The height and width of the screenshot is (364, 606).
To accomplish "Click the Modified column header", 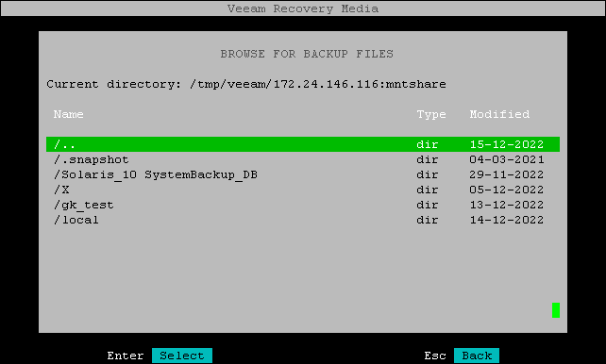I will [x=499, y=114].
